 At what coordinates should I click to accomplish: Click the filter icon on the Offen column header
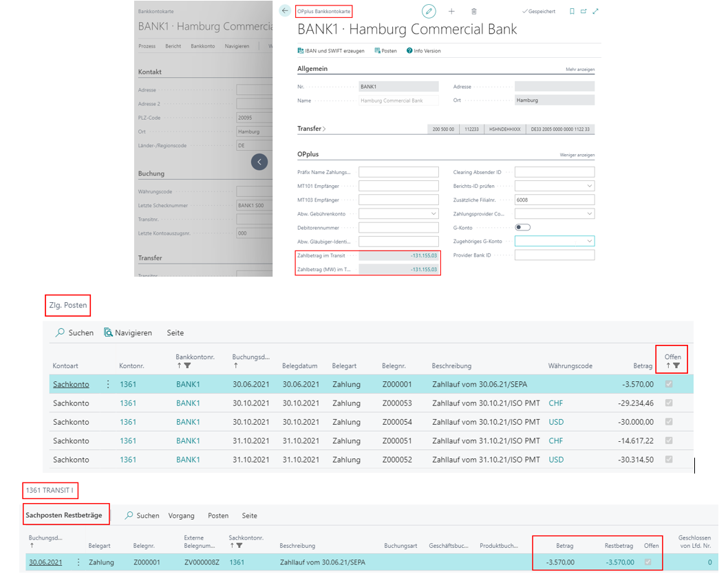pyautogui.click(x=676, y=365)
